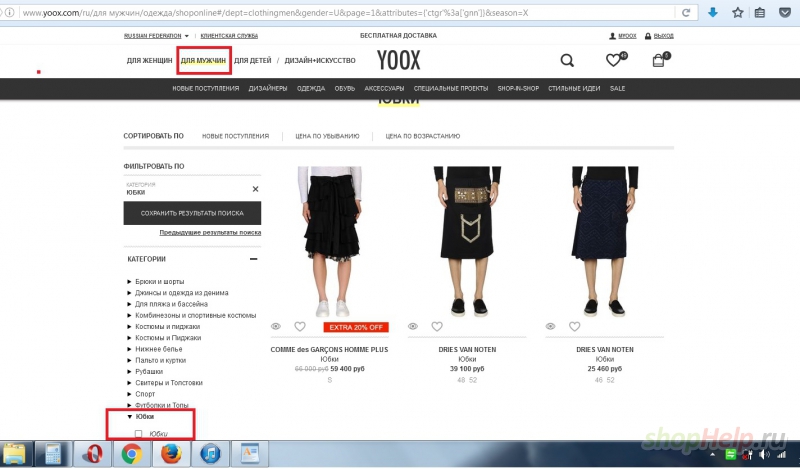Open the document editor taskbar icon
Image resolution: width=800 pixels, height=469 pixels.
[249, 454]
